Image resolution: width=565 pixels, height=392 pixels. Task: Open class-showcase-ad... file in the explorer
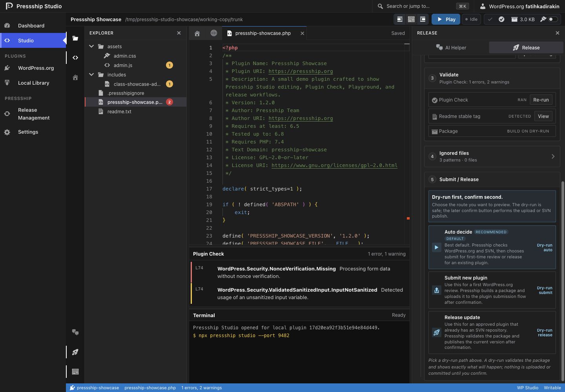[x=136, y=84]
